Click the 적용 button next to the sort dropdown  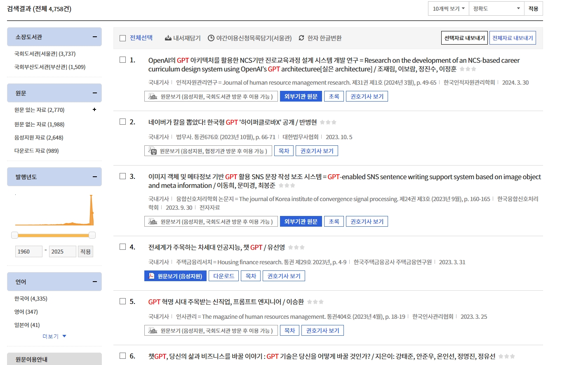click(534, 9)
